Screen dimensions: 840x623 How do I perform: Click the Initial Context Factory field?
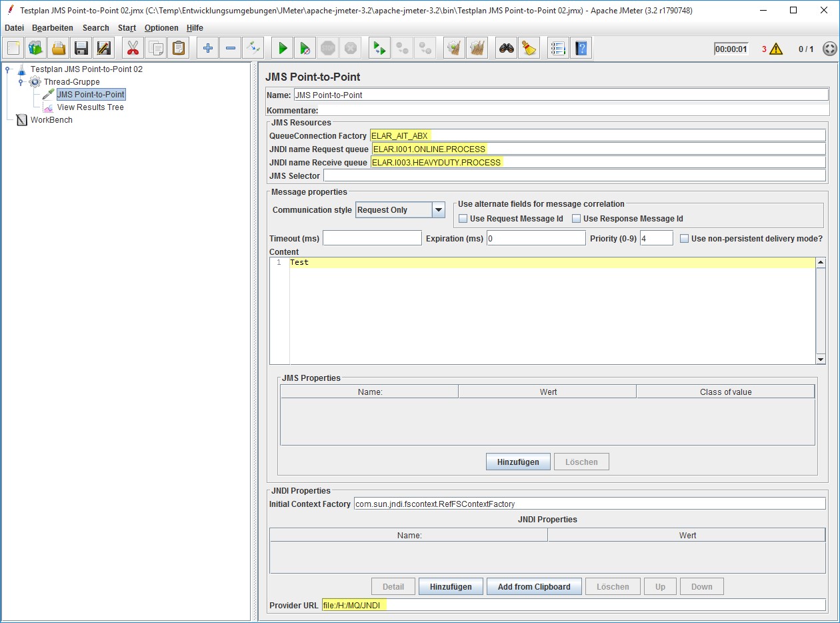coord(589,504)
